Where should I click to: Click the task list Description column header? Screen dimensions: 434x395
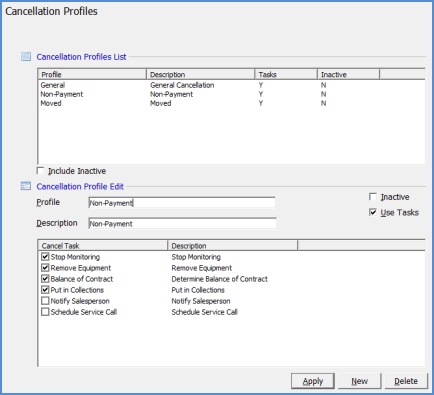[x=232, y=246]
